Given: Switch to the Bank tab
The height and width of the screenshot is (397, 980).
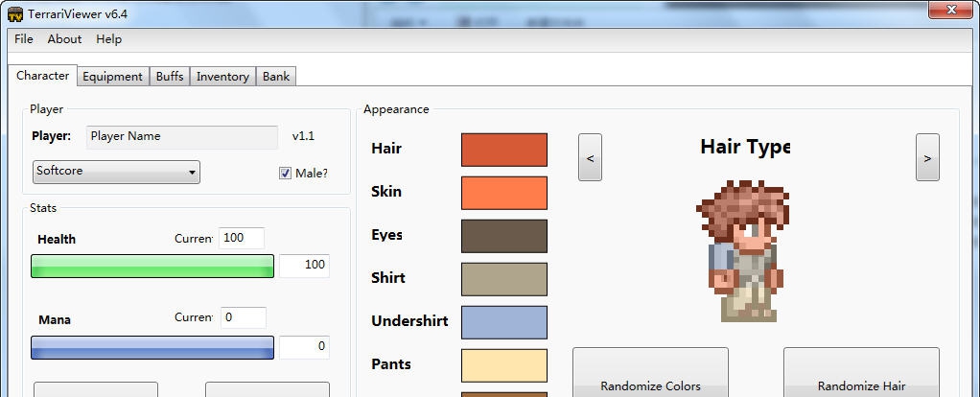Looking at the screenshot, I should click(x=275, y=77).
